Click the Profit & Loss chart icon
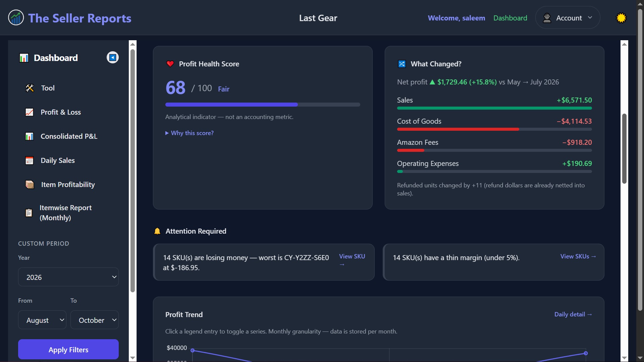 [30, 112]
